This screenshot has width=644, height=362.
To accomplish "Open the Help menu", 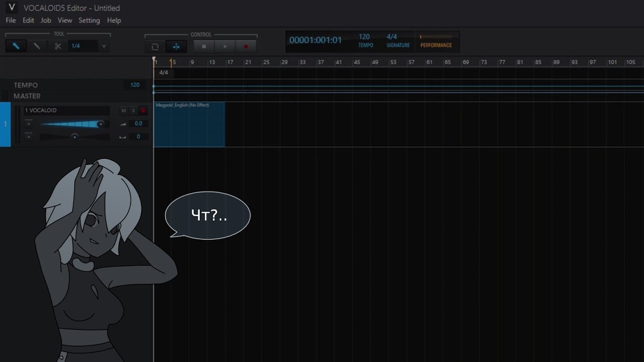I will tap(114, 21).
